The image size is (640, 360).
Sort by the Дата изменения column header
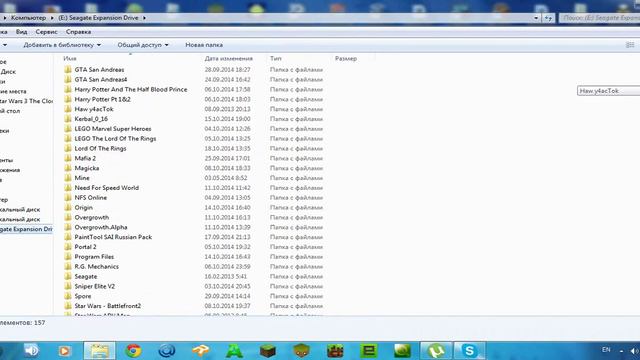pyautogui.click(x=229, y=58)
